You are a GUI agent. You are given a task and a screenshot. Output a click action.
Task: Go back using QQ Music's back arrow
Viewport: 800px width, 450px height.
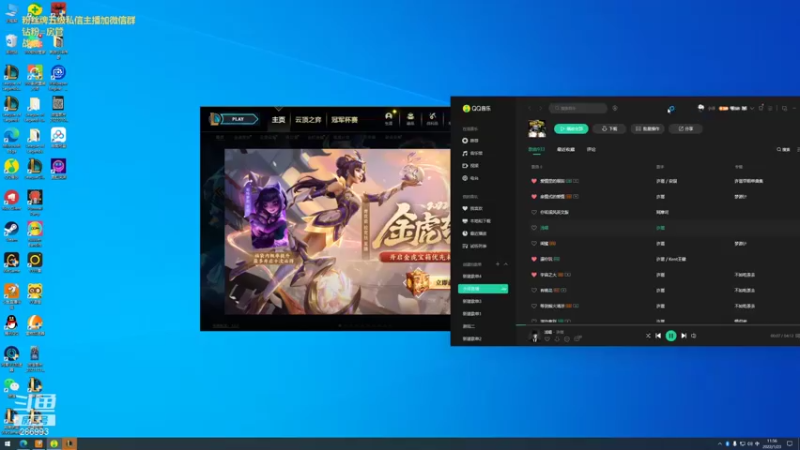530,108
